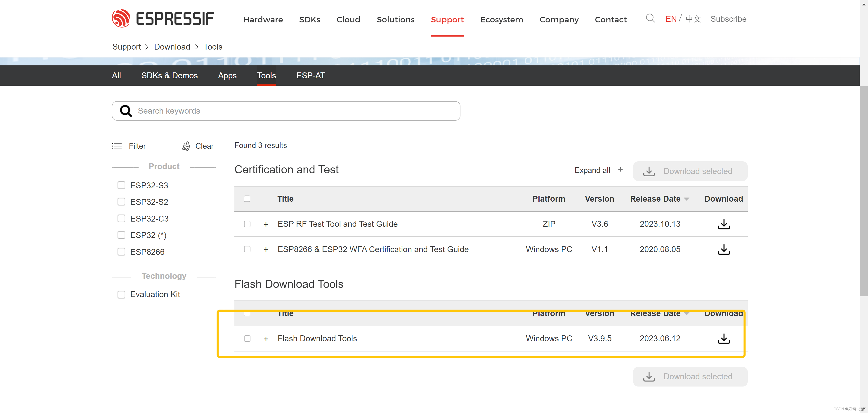The width and height of the screenshot is (868, 413).
Task: Open Flash Download Tools title text
Action: coord(317,338)
